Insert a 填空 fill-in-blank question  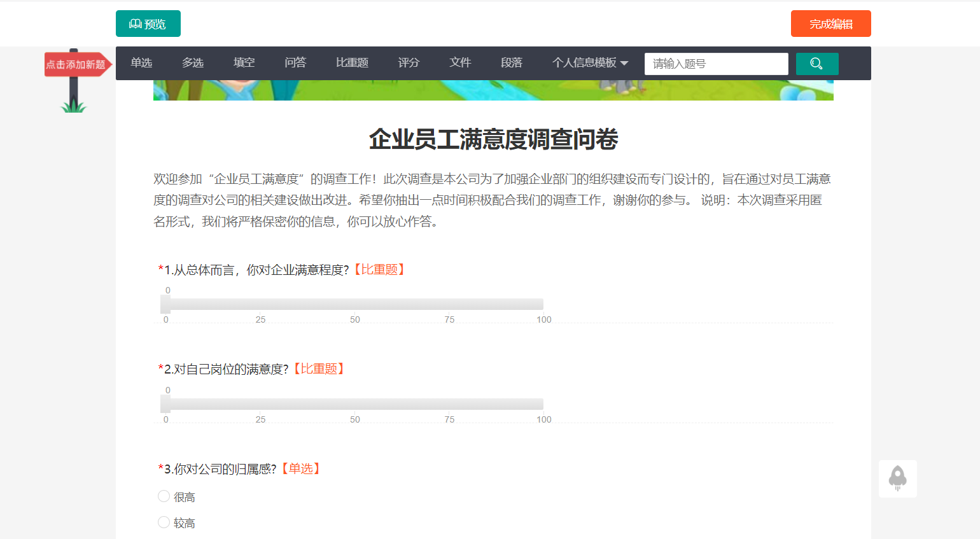pos(244,62)
